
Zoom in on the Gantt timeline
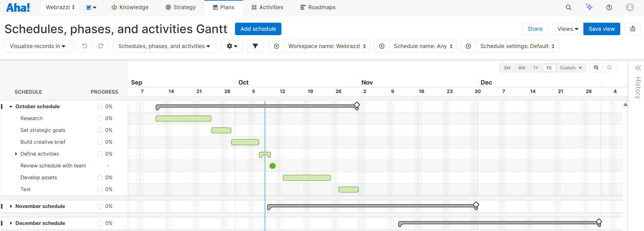[x=596, y=68]
